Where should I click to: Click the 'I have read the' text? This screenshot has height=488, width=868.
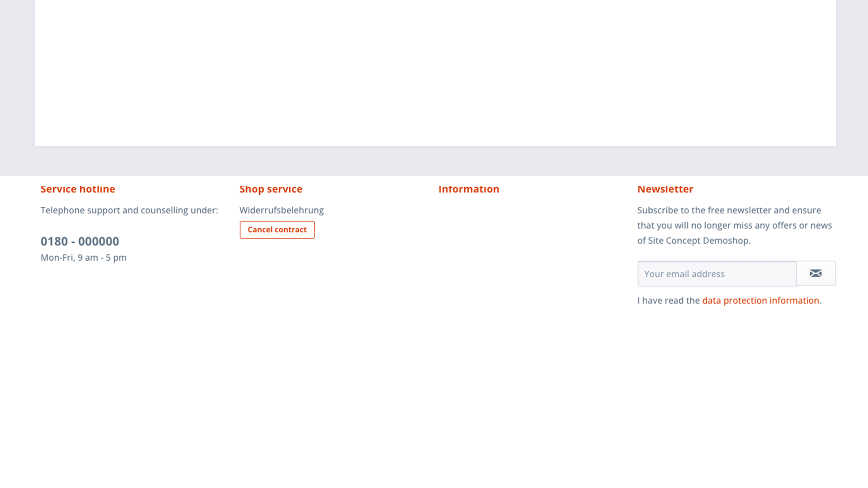tap(669, 300)
